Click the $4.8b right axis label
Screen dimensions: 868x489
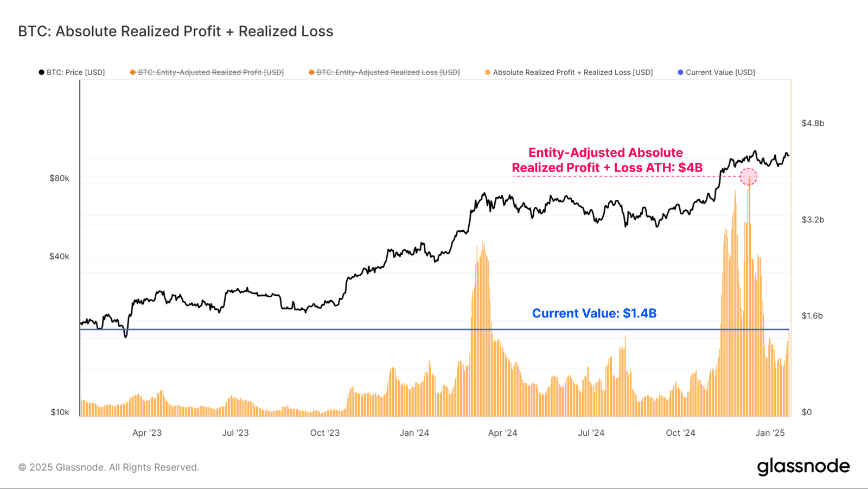(x=813, y=123)
